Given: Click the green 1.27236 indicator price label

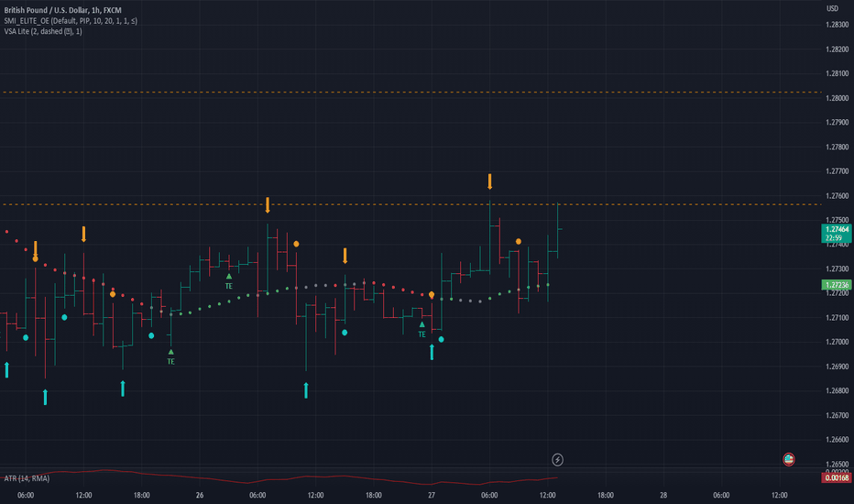Looking at the screenshot, I should click(x=836, y=285).
